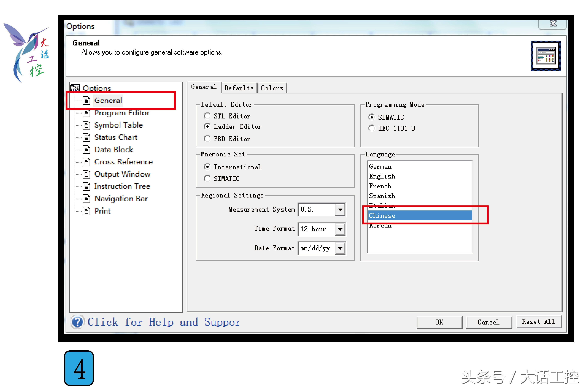Select the FBD Editor radio button
588x390 pixels.
click(x=207, y=138)
